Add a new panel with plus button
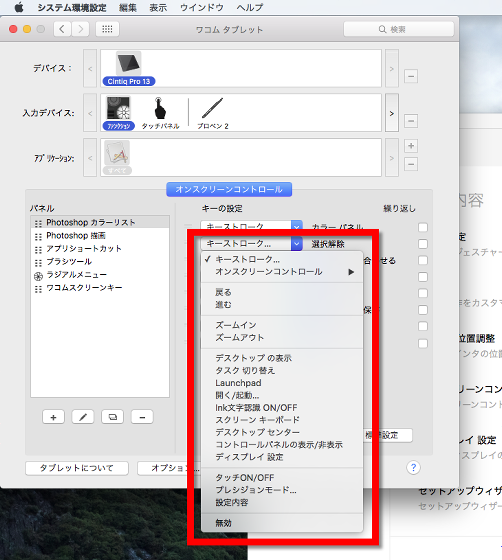This screenshot has height=560, width=502. pyautogui.click(x=54, y=417)
